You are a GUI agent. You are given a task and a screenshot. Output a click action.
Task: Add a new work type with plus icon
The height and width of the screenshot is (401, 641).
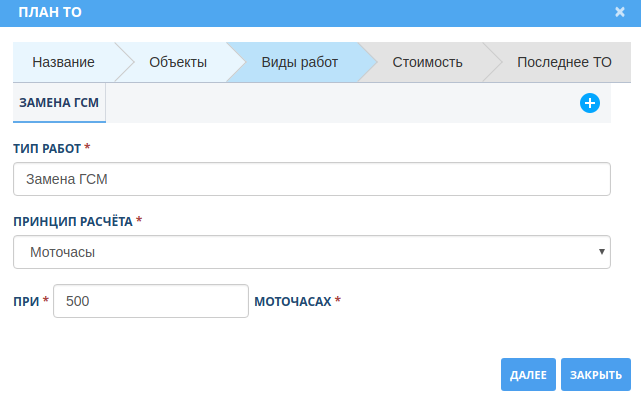pyautogui.click(x=590, y=102)
